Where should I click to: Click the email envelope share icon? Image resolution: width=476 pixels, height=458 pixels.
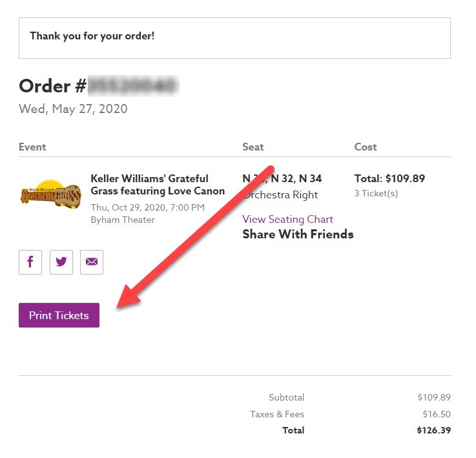92,262
